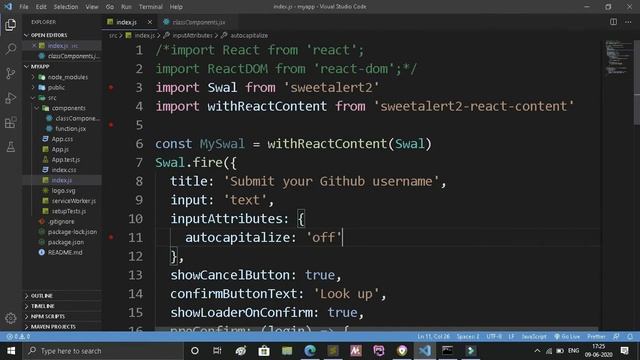
Task: Open package.json in the explorer
Action: tap(66, 242)
